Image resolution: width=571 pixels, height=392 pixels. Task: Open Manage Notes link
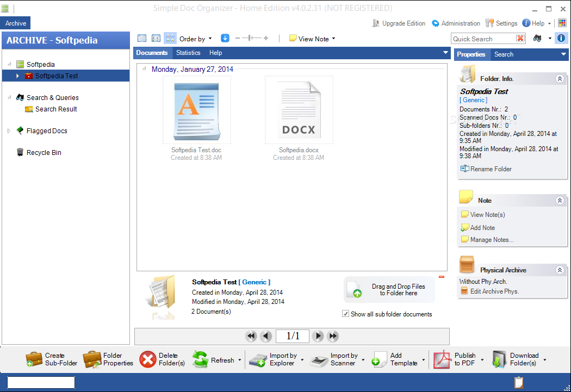click(488, 239)
